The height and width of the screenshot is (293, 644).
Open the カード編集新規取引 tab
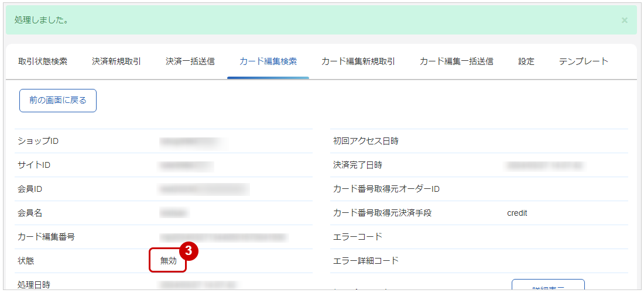coord(358,61)
